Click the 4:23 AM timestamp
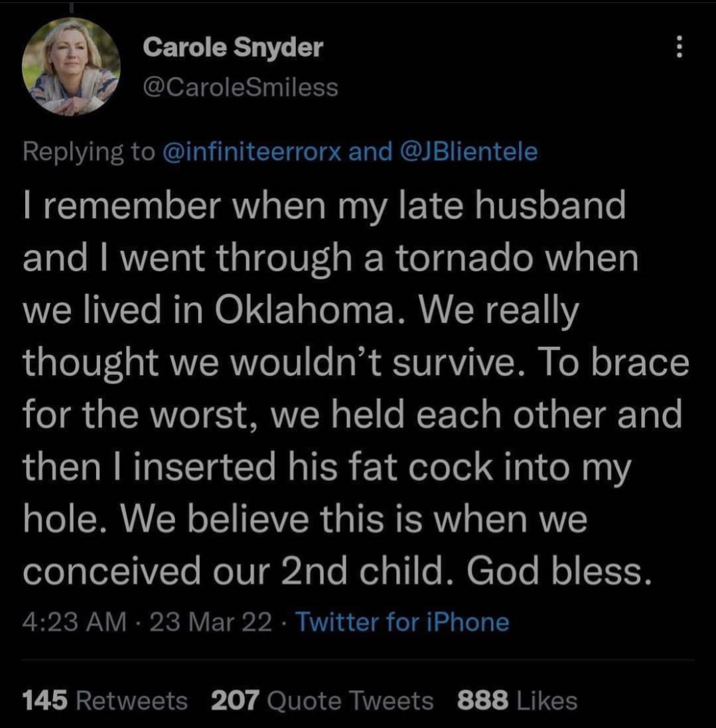Image resolution: width=716 pixels, height=728 pixels. [x=73, y=622]
